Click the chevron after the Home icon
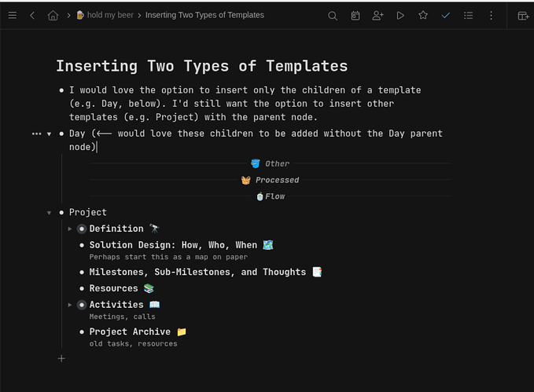 coord(68,15)
